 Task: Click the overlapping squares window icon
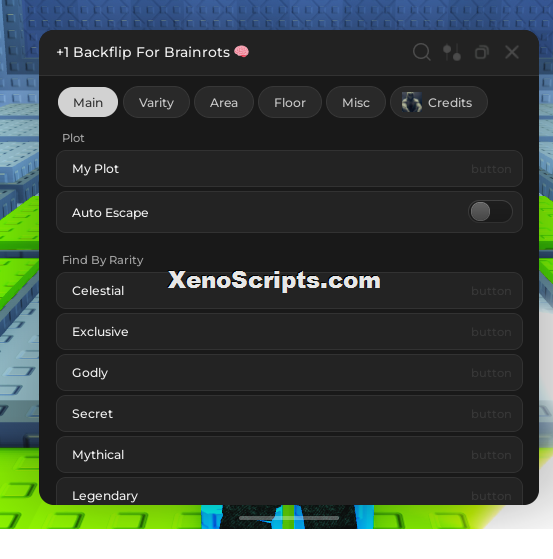tap(482, 52)
